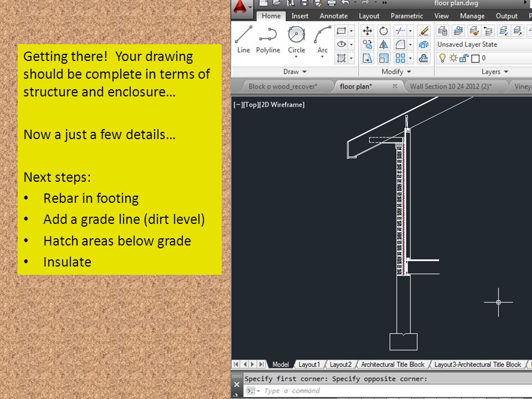Image resolution: width=532 pixels, height=399 pixels.
Task: Click the command line input field
Action: pos(387,391)
